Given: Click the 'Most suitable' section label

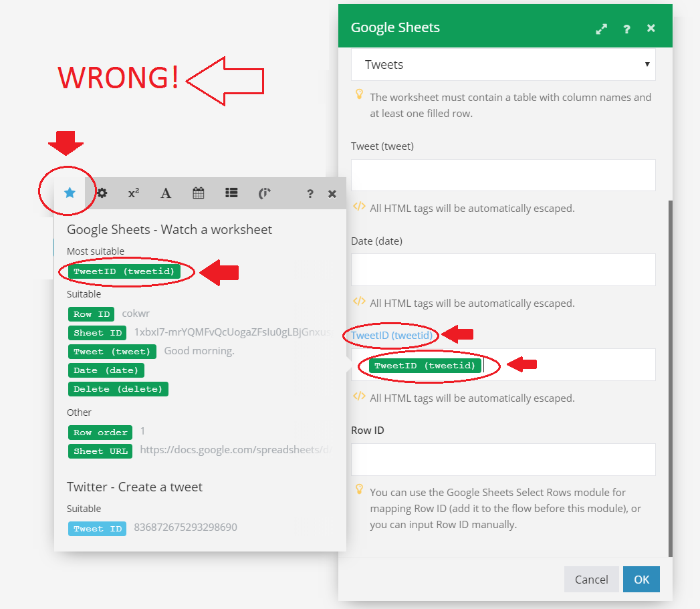Looking at the screenshot, I should pyautogui.click(x=96, y=251).
